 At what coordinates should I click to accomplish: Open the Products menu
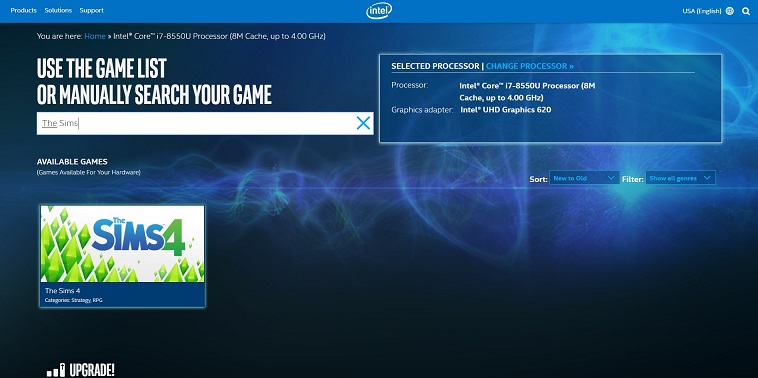24,10
